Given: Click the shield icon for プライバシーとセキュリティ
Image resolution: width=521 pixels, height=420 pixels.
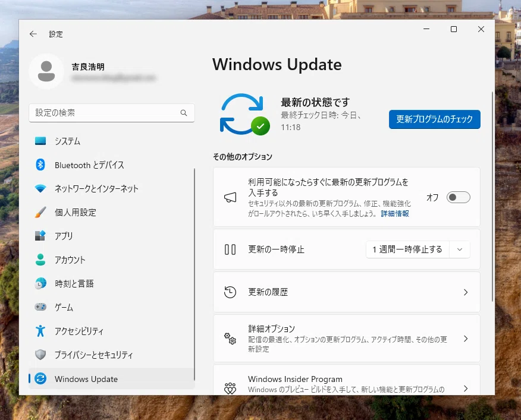Looking at the screenshot, I should [x=40, y=355].
